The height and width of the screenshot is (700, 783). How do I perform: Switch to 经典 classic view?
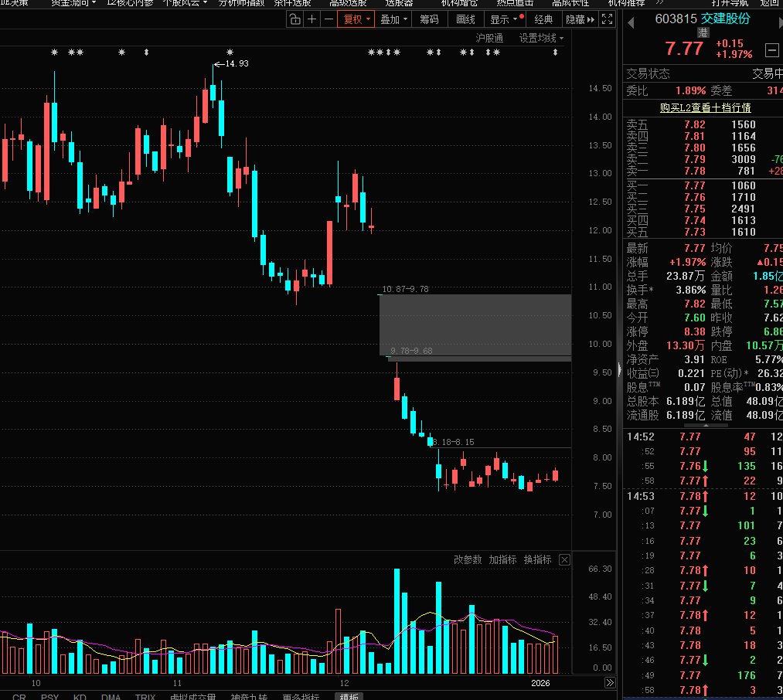(x=543, y=19)
